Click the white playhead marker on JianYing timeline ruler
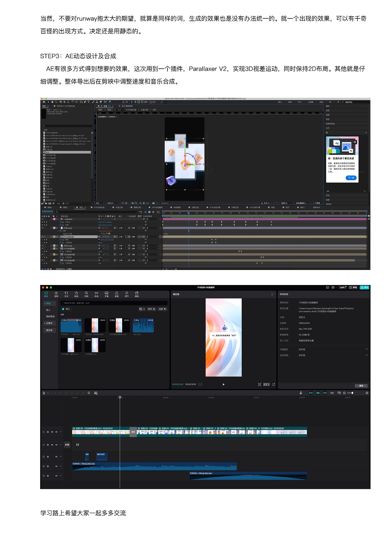Image resolution: width=392 pixels, height=536 pixels. [x=120, y=397]
